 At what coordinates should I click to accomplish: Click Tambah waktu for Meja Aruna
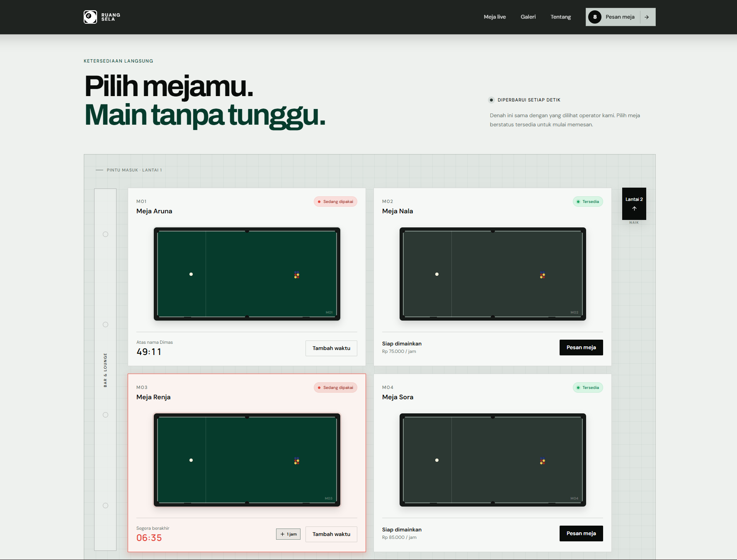coord(331,348)
